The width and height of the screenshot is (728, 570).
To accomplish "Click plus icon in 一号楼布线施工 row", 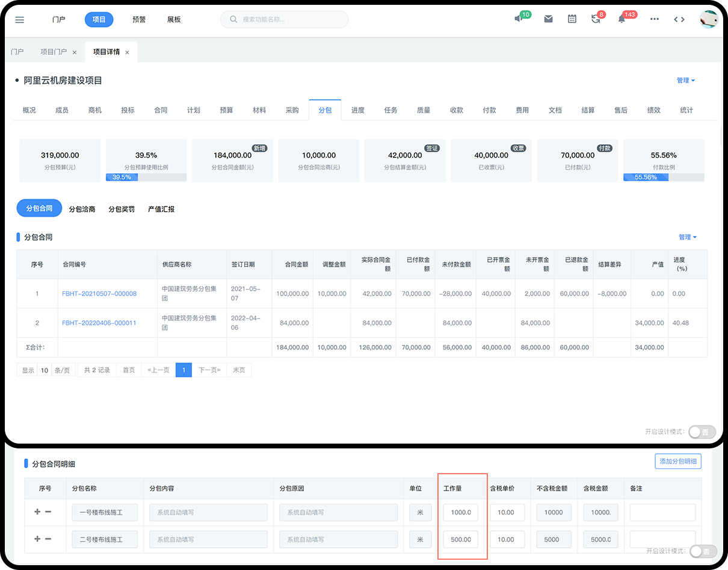I will (37, 512).
